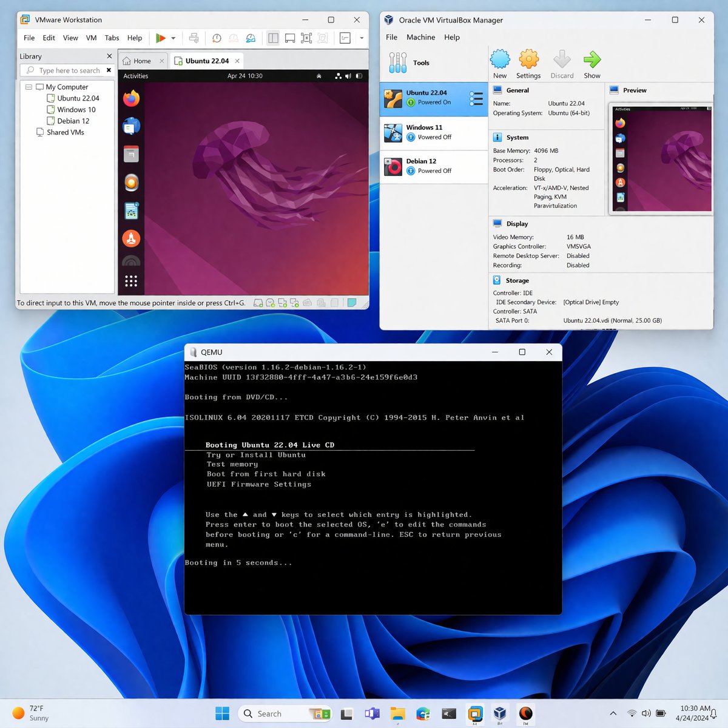Open the Machine menu in VirtualBox
The image size is (728, 728).
tap(420, 37)
